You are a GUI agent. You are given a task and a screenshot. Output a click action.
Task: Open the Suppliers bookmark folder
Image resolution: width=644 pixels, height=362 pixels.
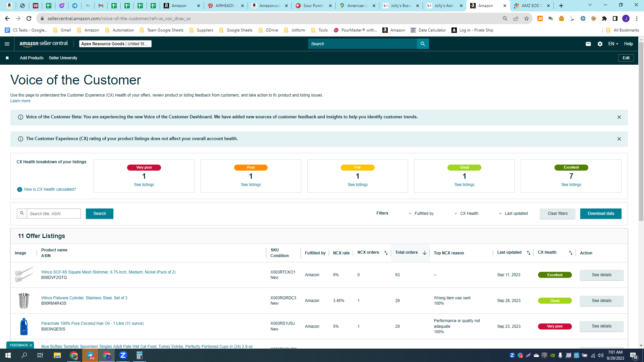(x=201, y=30)
